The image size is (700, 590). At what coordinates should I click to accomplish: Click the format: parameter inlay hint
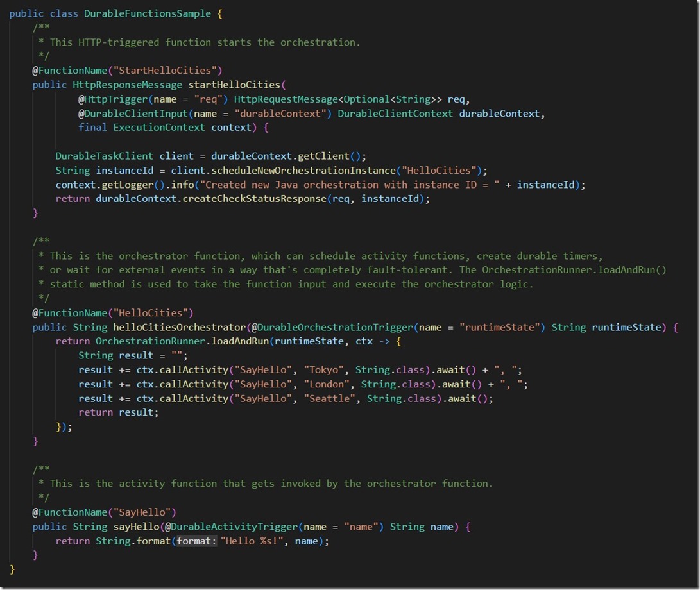[196, 541]
